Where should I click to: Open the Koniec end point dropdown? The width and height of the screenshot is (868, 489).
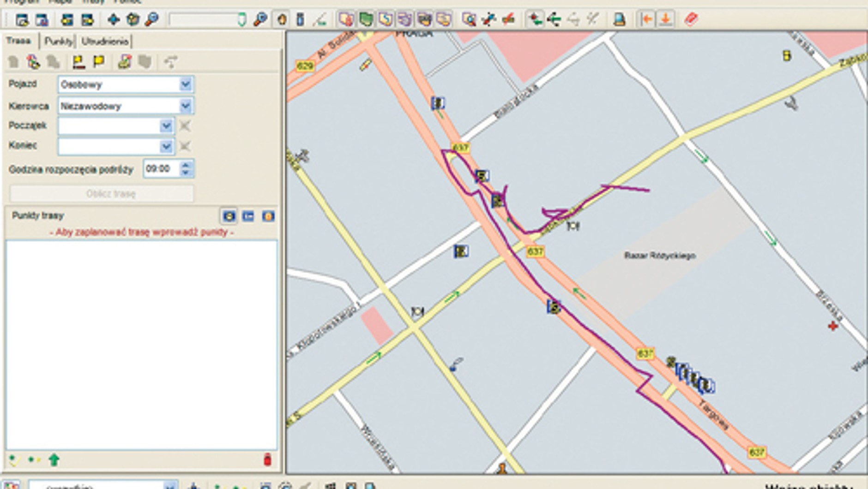click(166, 147)
